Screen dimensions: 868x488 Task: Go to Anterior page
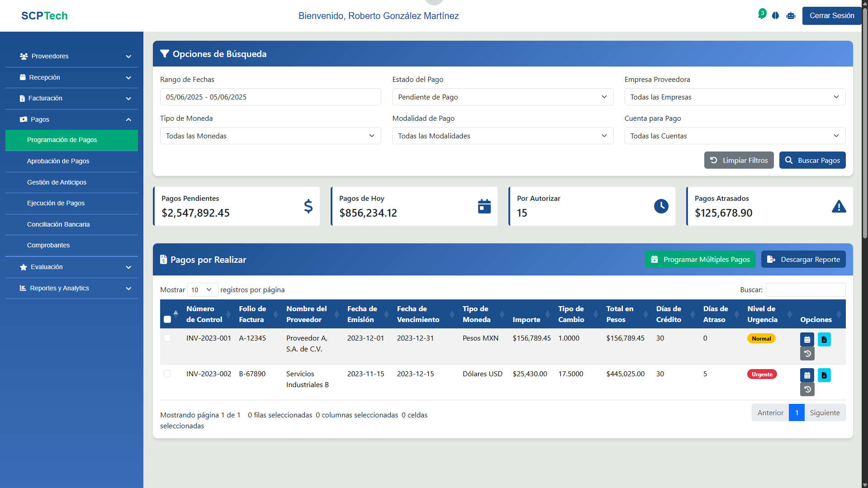click(770, 412)
